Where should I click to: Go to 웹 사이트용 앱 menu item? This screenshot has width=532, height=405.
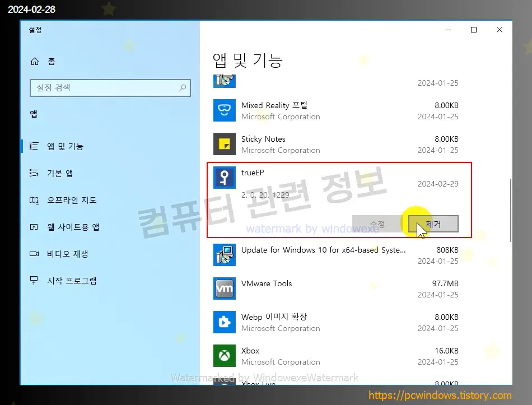click(x=73, y=227)
